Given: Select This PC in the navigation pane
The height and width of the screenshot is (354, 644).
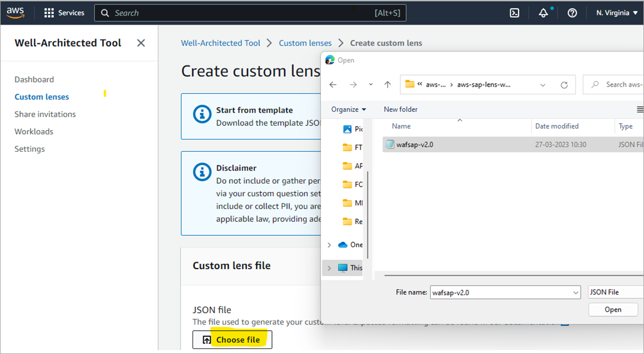Looking at the screenshot, I should click(x=350, y=268).
